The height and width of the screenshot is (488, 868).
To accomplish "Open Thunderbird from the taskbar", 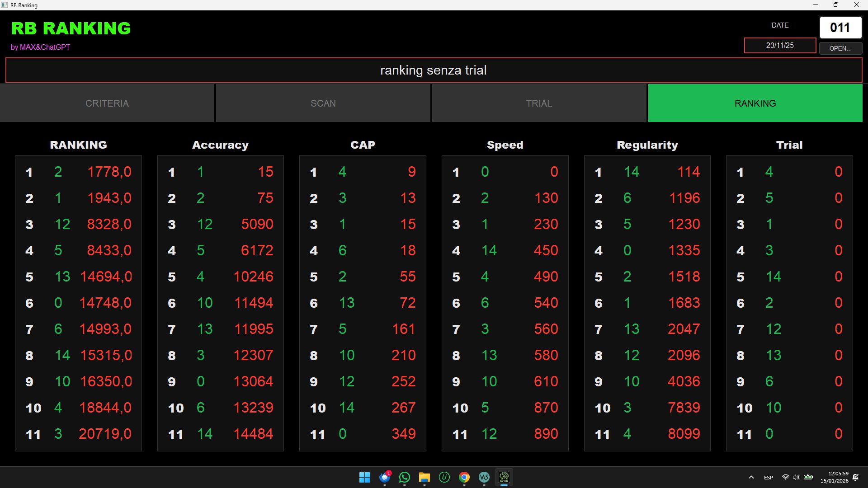I will (385, 477).
